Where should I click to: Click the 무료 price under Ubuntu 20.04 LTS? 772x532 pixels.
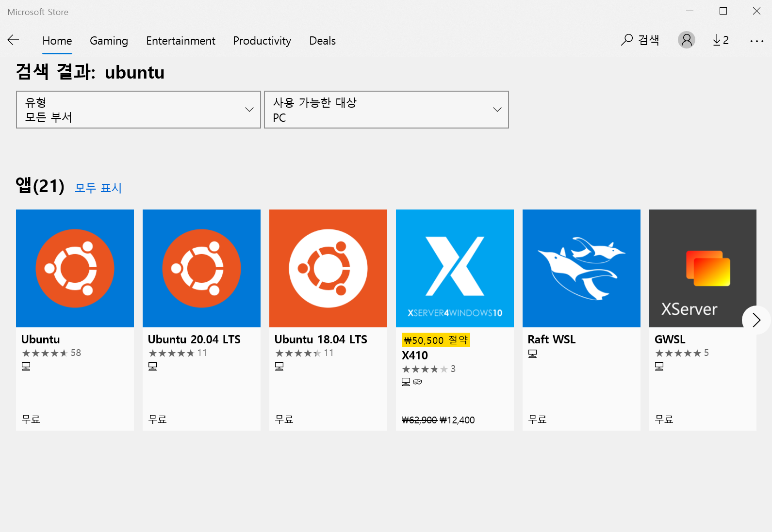pos(158,419)
